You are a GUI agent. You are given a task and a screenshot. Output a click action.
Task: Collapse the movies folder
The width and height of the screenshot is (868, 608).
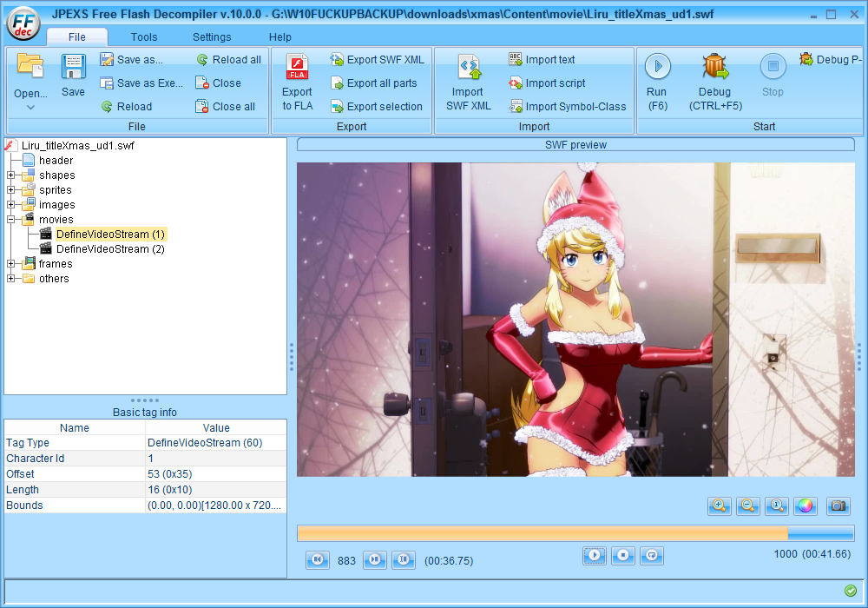[10, 220]
